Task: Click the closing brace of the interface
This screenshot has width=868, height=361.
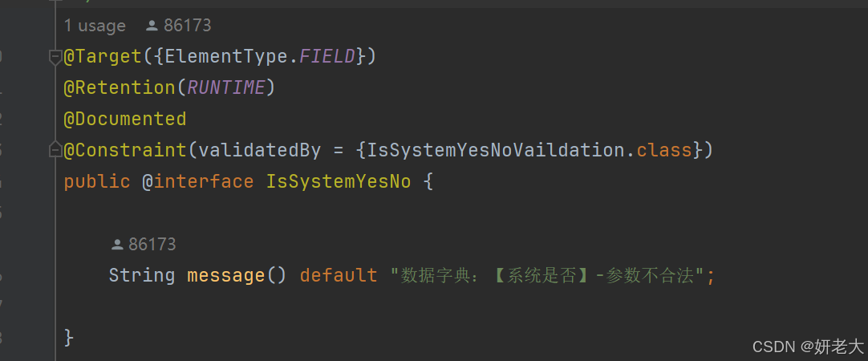Action: (x=69, y=337)
